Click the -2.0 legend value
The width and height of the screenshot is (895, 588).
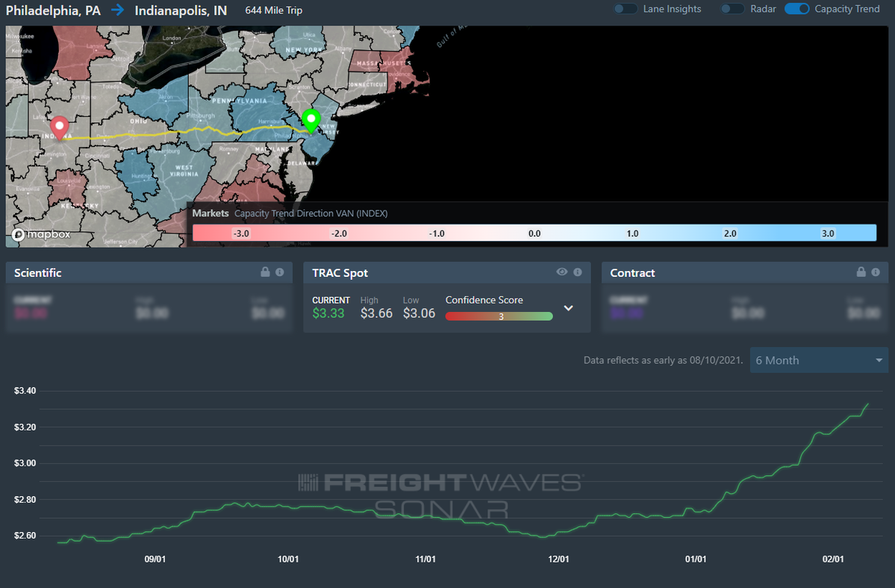coord(339,234)
